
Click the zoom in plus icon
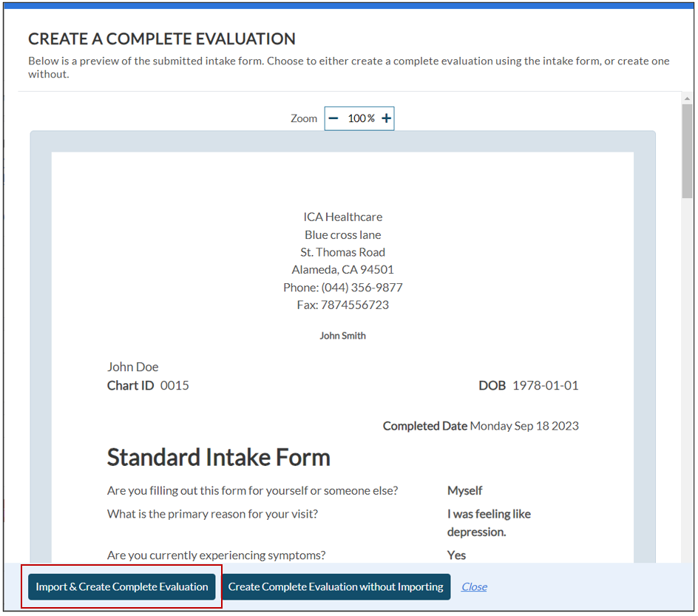coord(386,118)
